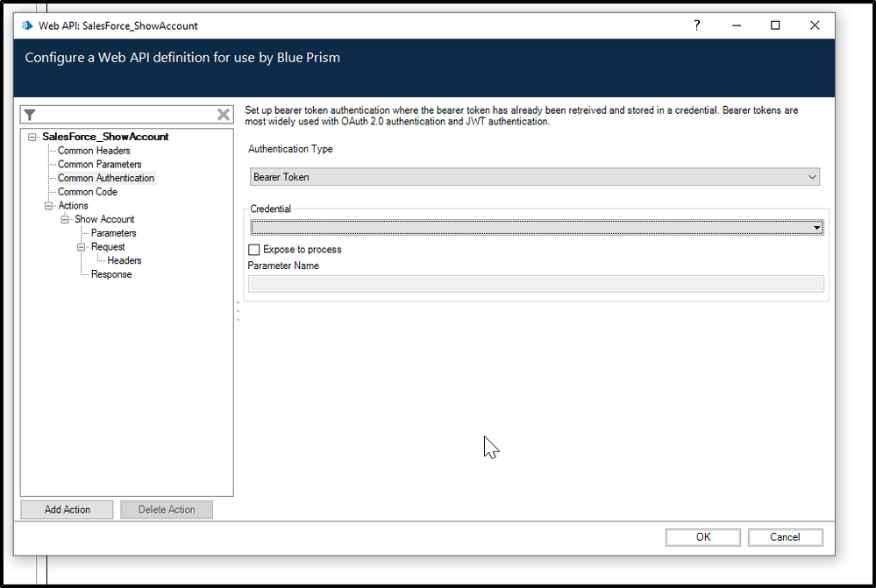Close the Web API dialog window
876x588 pixels.
click(x=815, y=25)
